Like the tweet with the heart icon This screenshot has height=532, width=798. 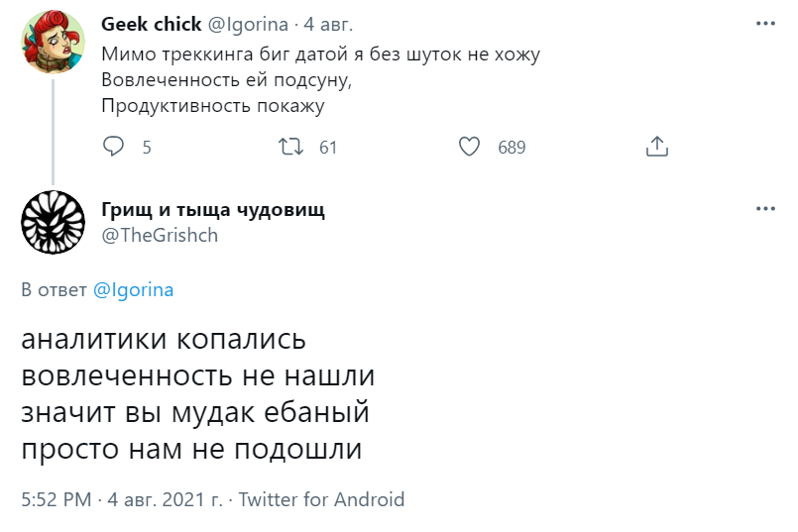[x=470, y=148]
